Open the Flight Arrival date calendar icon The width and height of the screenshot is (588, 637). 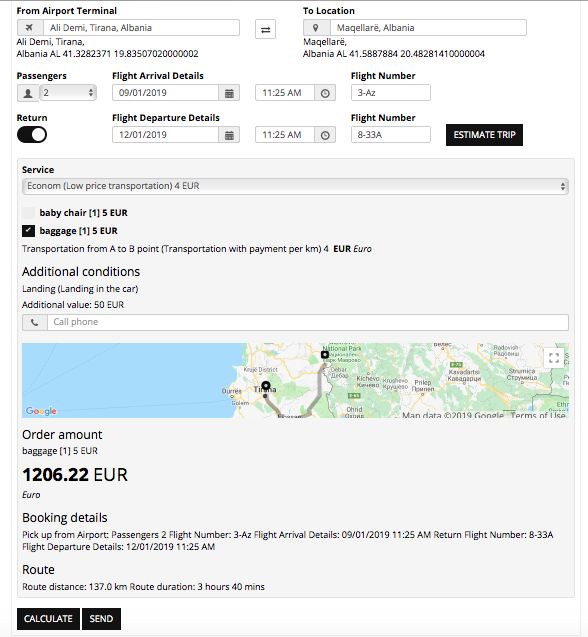(x=229, y=93)
